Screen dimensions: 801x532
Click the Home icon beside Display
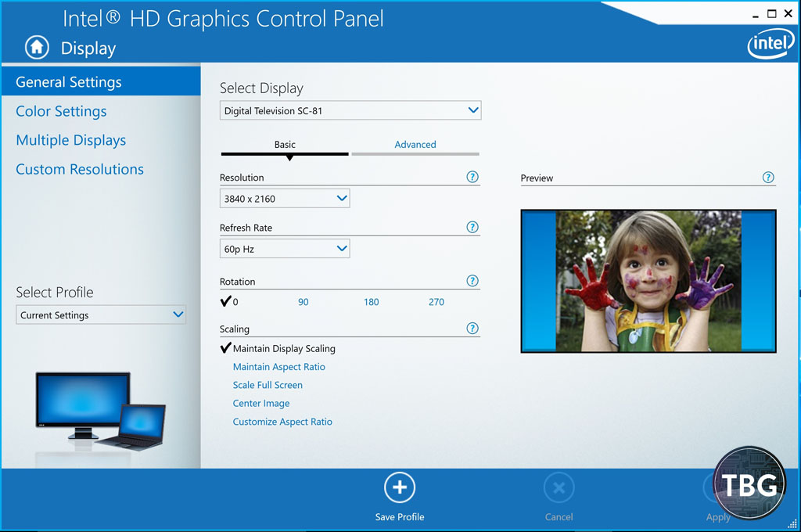37,48
